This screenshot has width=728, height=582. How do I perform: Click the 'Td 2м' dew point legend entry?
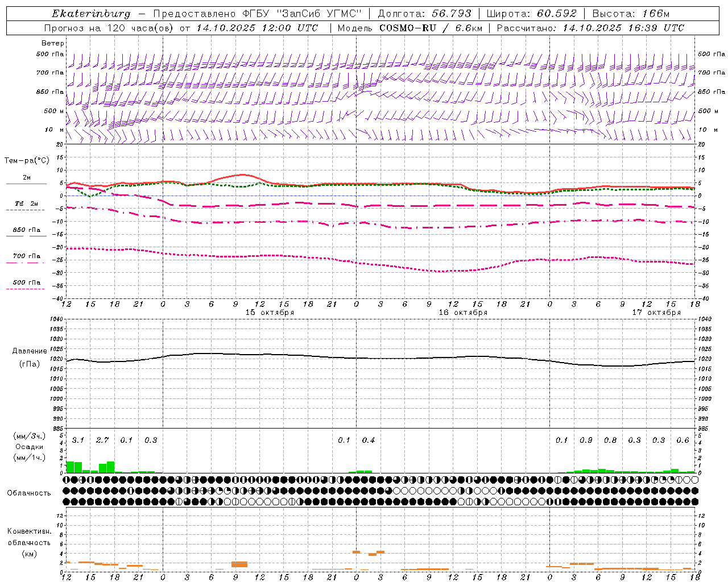[x=27, y=203]
